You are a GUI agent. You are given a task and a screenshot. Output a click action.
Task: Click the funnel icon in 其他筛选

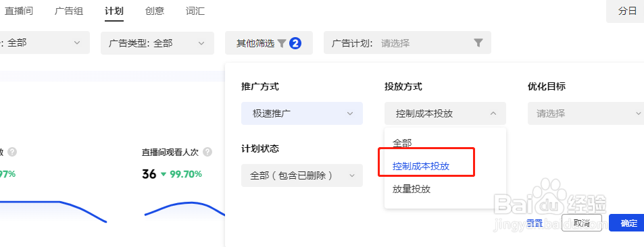point(281,43)
